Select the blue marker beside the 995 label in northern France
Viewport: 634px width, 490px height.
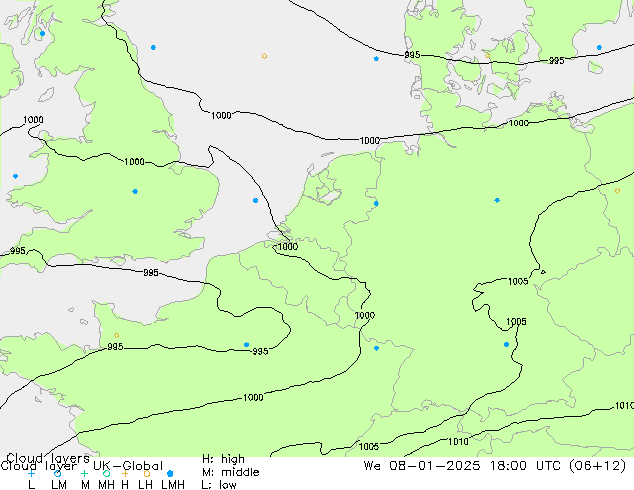(247, 344)
